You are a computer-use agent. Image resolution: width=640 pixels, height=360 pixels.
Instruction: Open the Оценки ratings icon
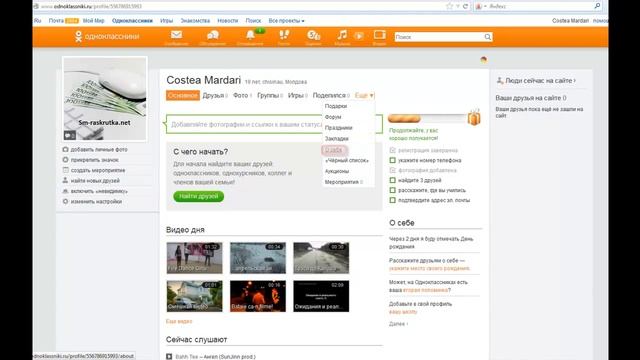click(x=313, y=35)
